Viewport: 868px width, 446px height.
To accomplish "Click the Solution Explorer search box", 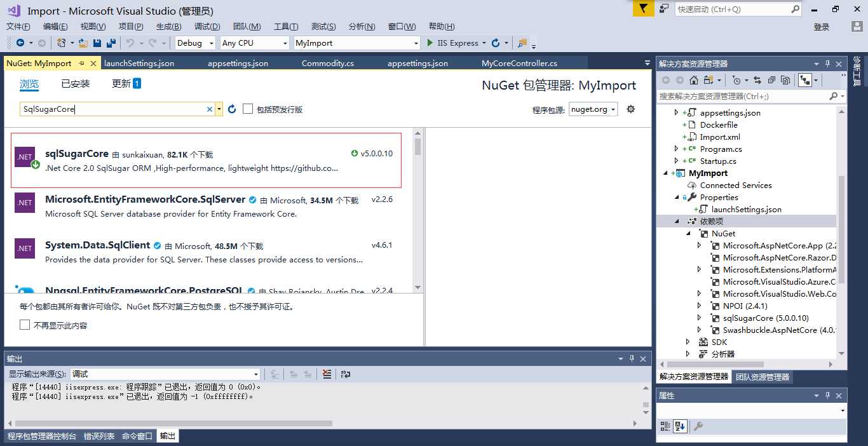I will click(743, 96).
